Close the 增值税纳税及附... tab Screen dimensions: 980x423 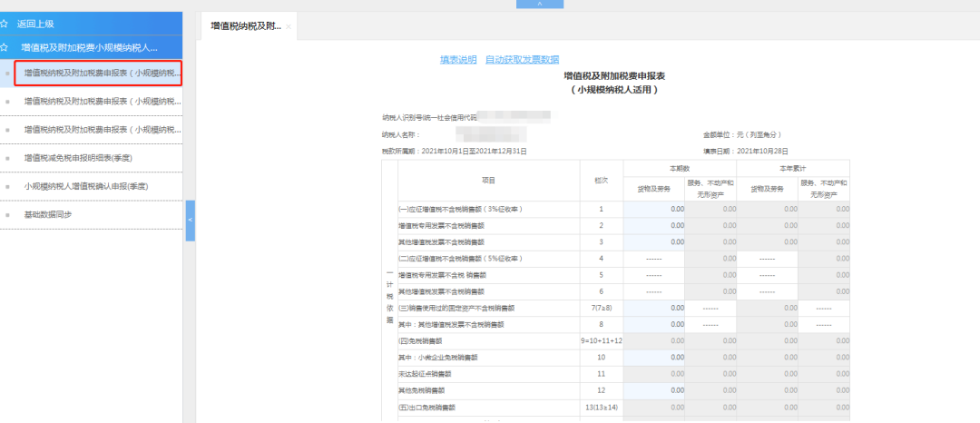(289, 27)
